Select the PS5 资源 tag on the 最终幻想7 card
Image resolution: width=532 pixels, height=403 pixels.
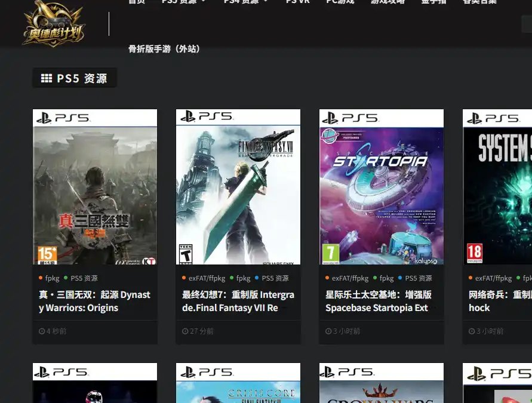click(275, 278)
